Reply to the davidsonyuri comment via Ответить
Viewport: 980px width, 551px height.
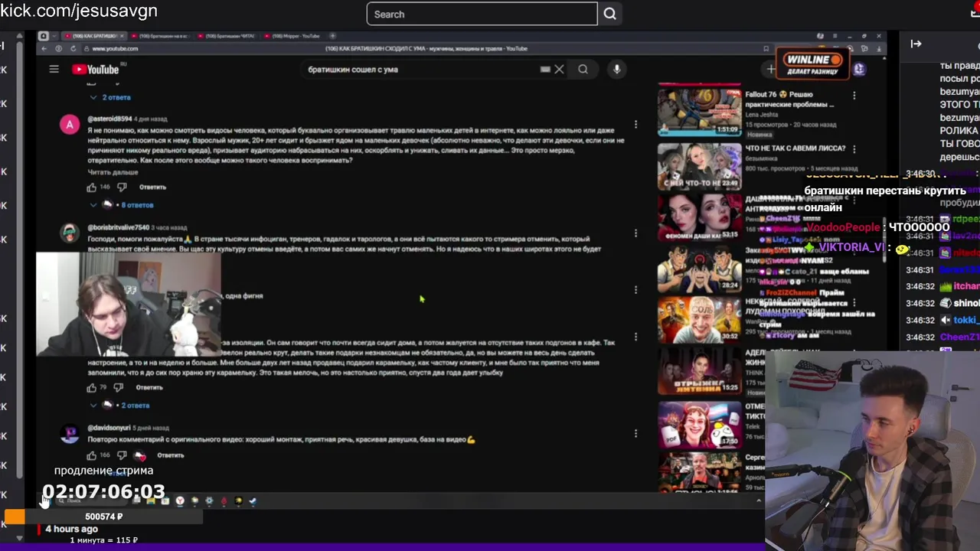pos(170,455)
